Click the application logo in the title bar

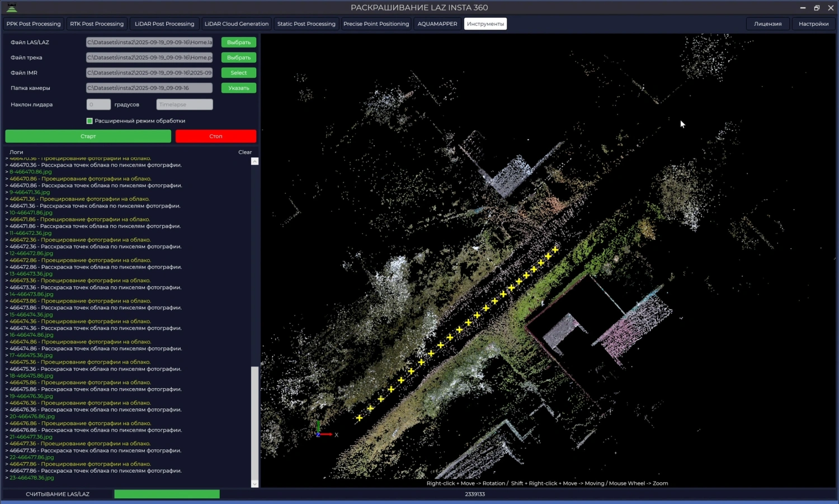11,7
